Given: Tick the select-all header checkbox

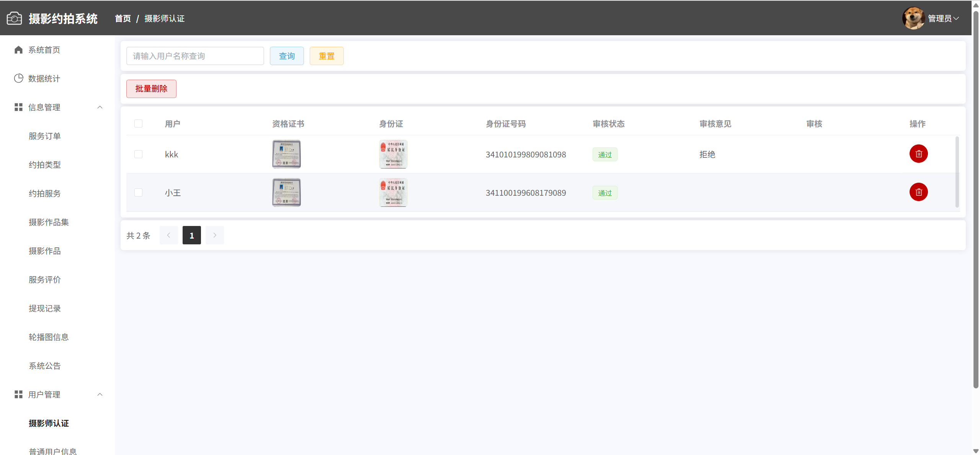Looking at the screenshot, I should click(138, 124).
